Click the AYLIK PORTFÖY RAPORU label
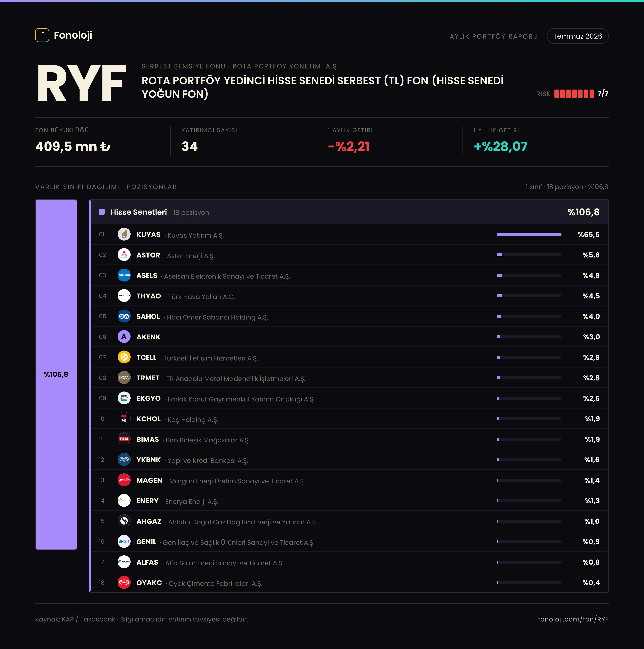 [x=494, y=36]
